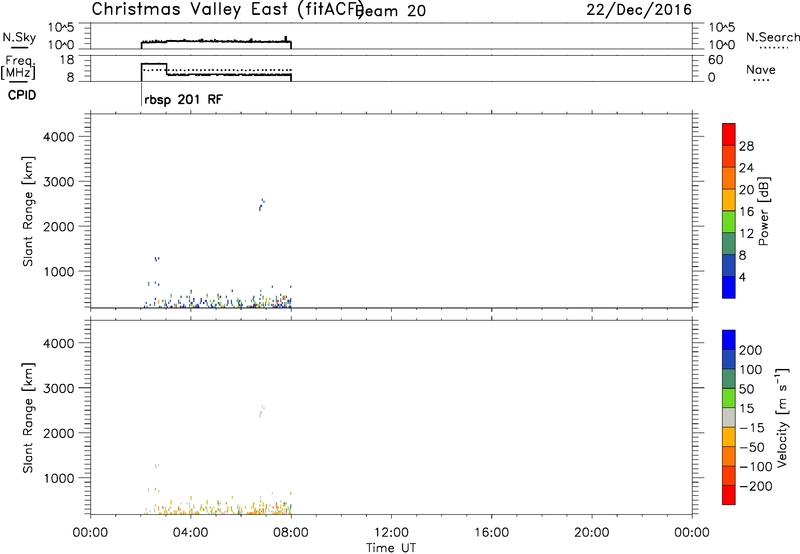This screenshot has width=800, height=554.
Task: Click the "60" tick on the Nave axis
Action: 716,60
